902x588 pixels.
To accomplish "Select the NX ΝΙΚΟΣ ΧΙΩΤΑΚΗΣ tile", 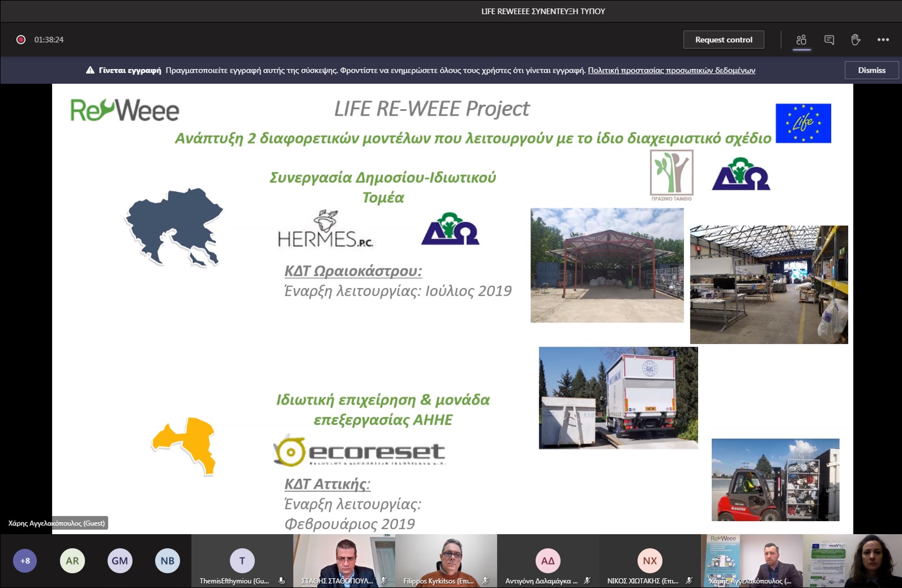I will (x=650, y=561).
